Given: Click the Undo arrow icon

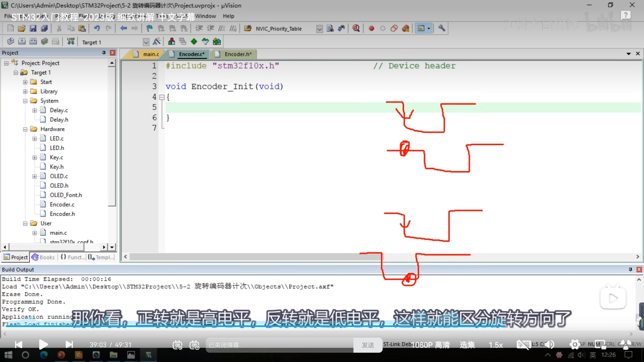Looking at the screenshot, I should (97, 28).
